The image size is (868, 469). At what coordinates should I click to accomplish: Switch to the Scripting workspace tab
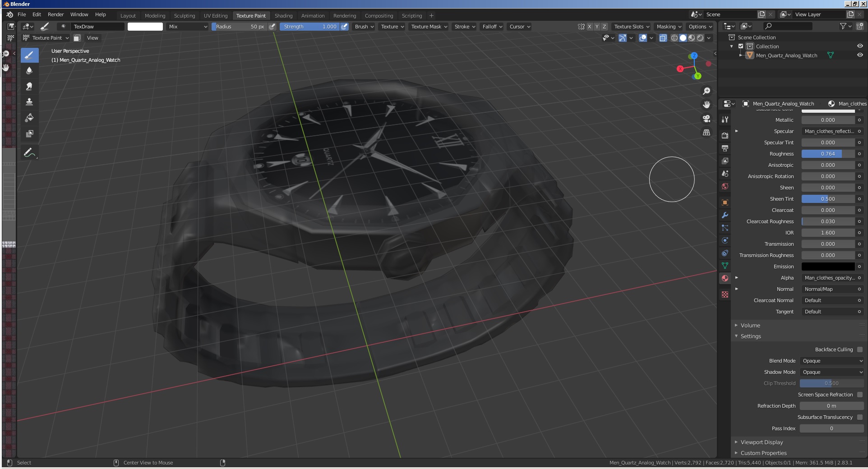click(412, 15)
